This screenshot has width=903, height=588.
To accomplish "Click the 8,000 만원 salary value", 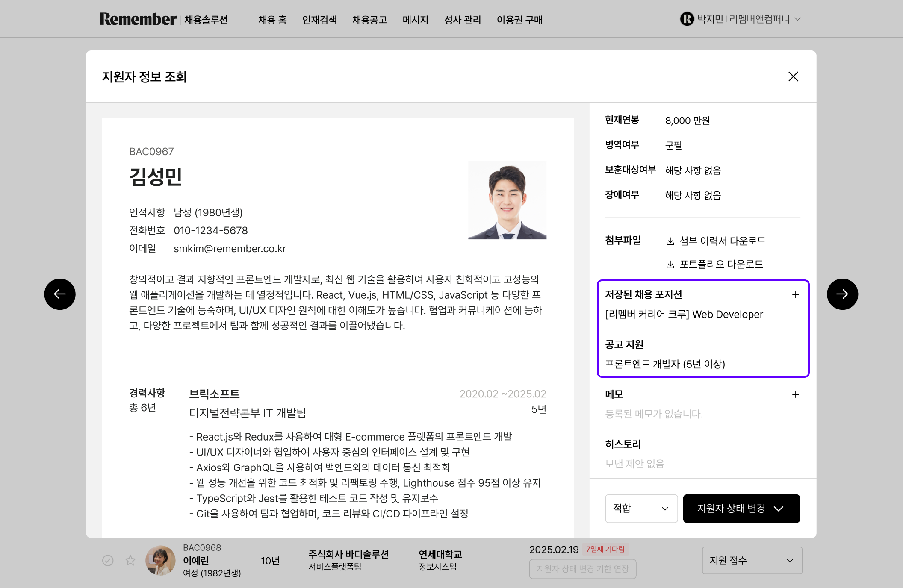I will coord(688,121).
